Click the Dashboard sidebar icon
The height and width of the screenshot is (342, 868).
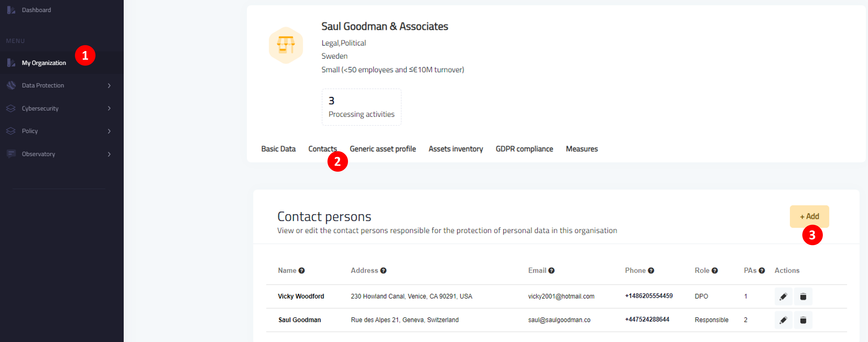click(11, 10)
